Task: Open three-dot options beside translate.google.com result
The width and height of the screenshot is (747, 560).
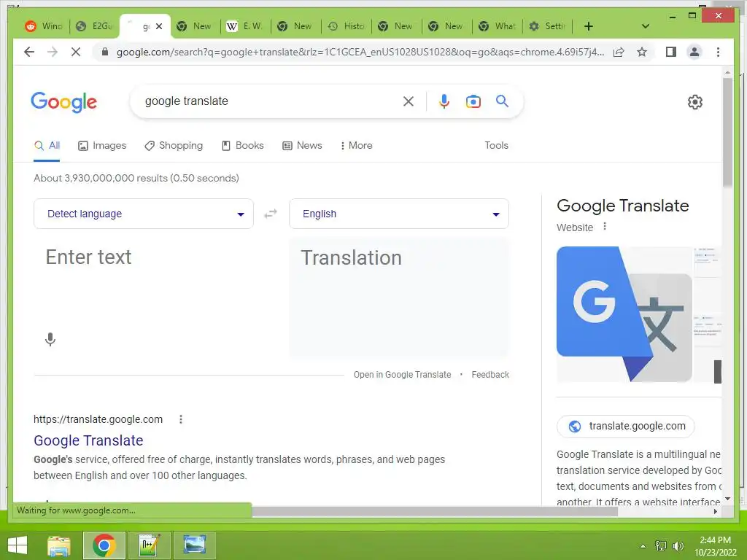Action: 181,419
